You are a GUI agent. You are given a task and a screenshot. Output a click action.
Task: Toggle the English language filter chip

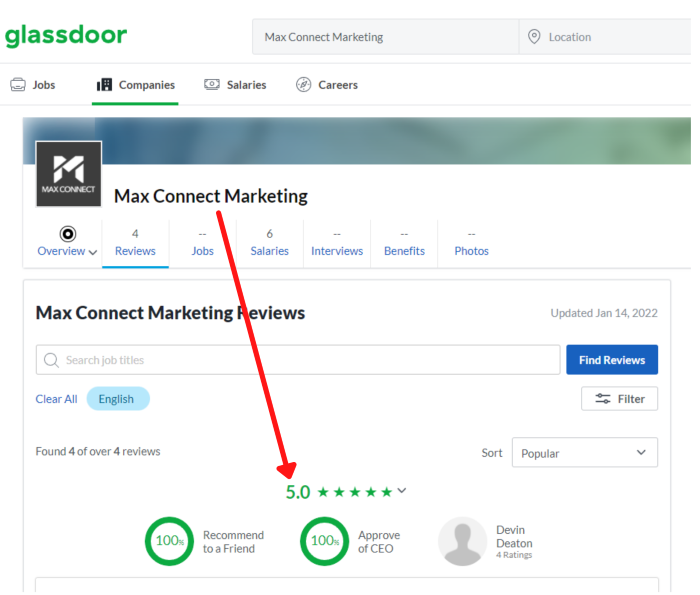click(x=117, y=399)
